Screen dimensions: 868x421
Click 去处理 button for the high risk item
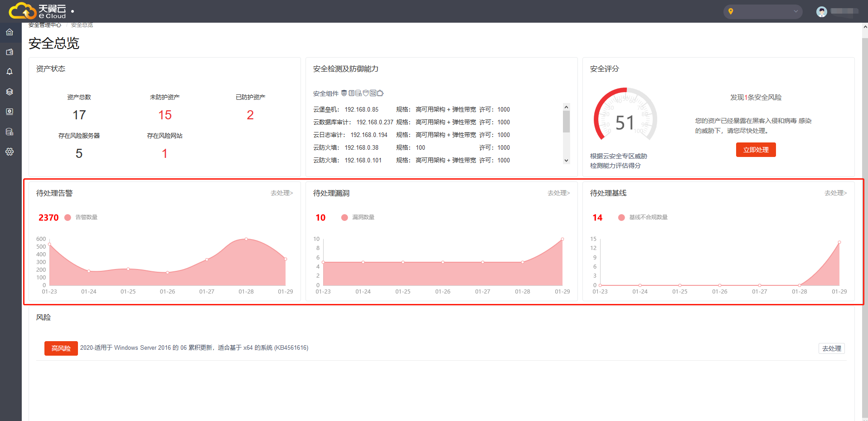[831, 348]
